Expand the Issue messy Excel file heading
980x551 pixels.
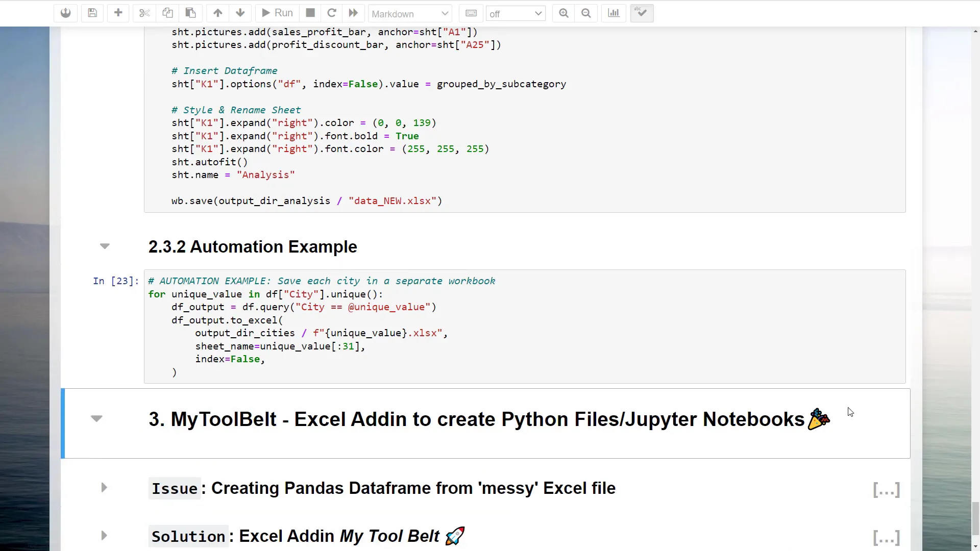point(104,488)
